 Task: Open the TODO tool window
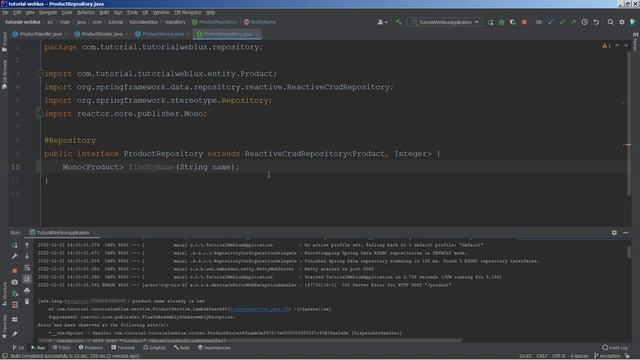[x=61, y=348]
